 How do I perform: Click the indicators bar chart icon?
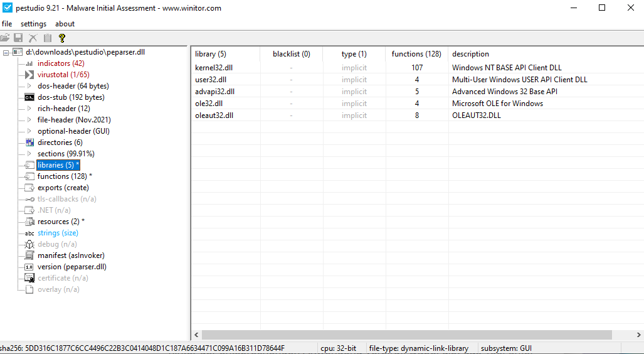tap(29, 63)
